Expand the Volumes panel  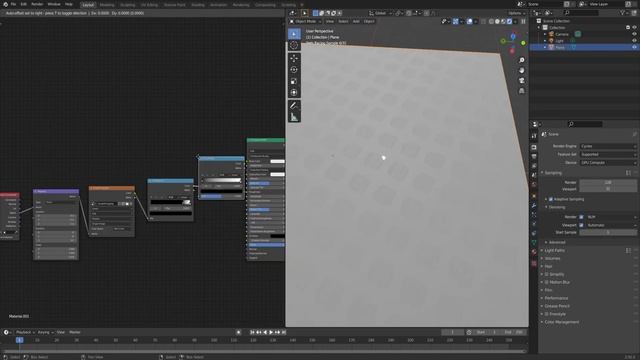[x=552, y=258]
